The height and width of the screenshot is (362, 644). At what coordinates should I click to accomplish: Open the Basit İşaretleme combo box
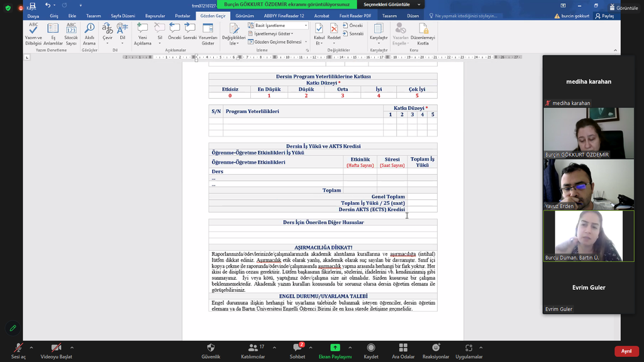(278, 26)
